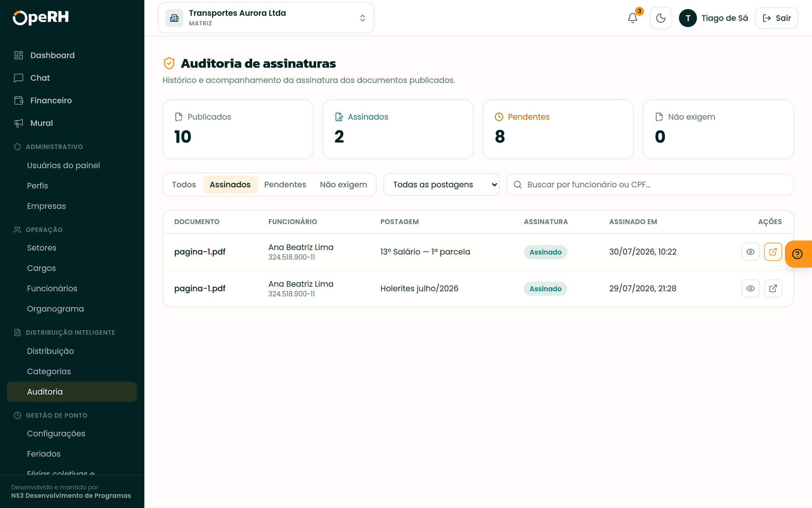
Task: Open the Todas as postagens dropdown
Action: (x=441, y=185)
